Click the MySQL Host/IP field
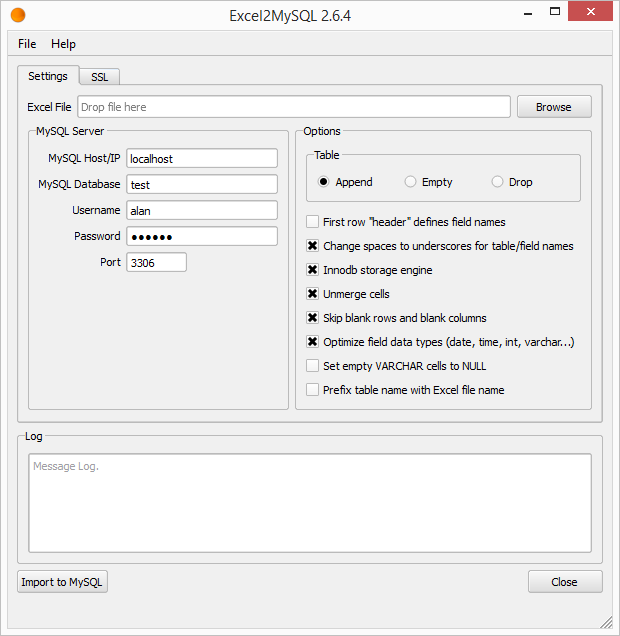The width and height of the screenshot is (620, 636). click(x=202, y=159)
